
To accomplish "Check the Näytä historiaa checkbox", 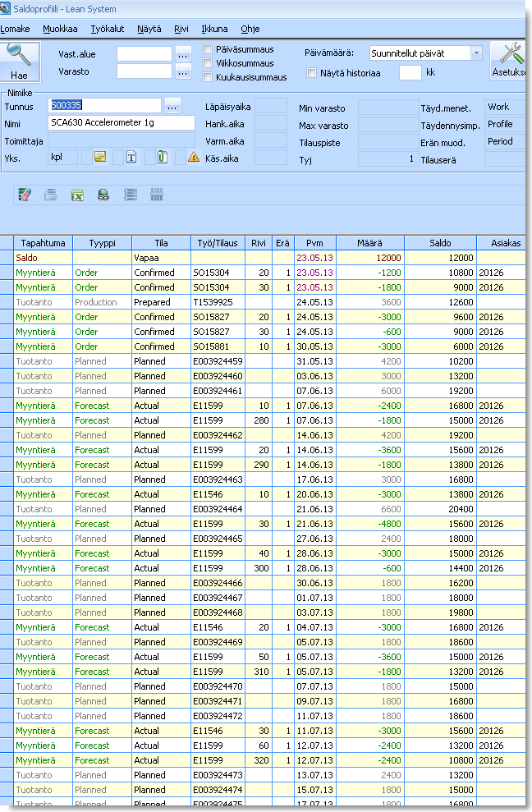I will [311, 73].
